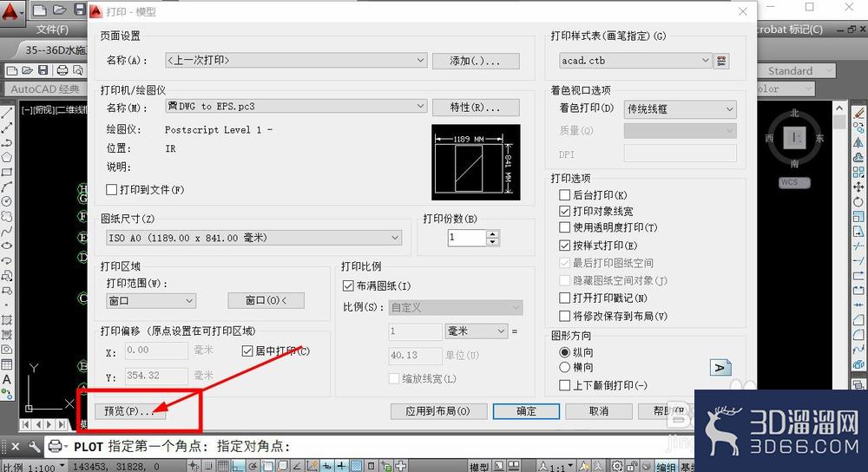Click Apply to Layout button

point(438,411)
